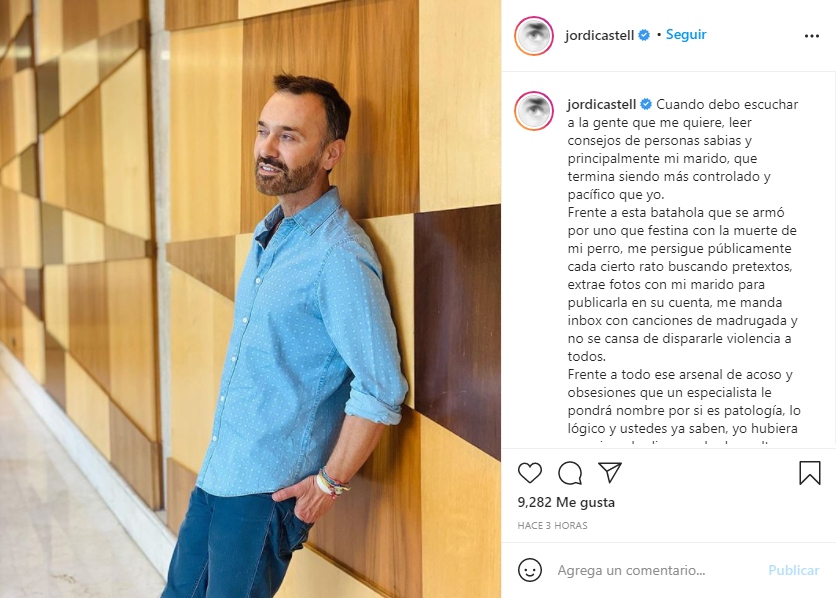Share post with paper plane icon
The height and width of the screenshot is (598, 836).
[610, 472]
